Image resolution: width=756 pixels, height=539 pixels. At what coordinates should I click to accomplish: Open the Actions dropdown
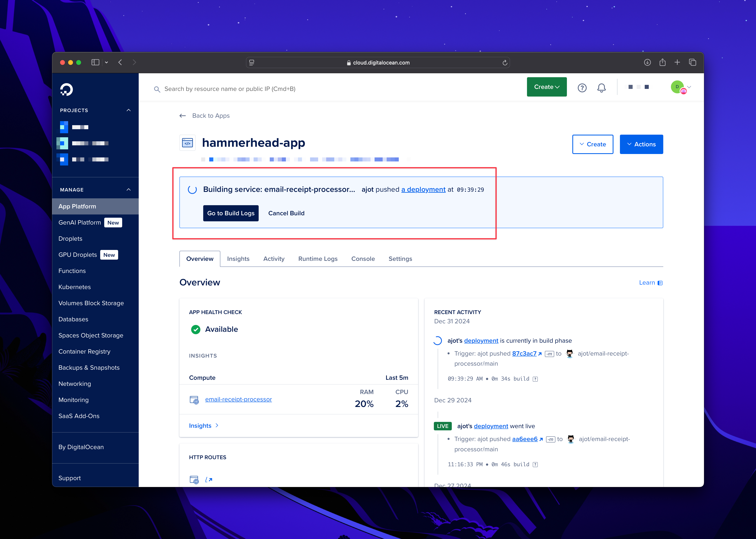641,144
